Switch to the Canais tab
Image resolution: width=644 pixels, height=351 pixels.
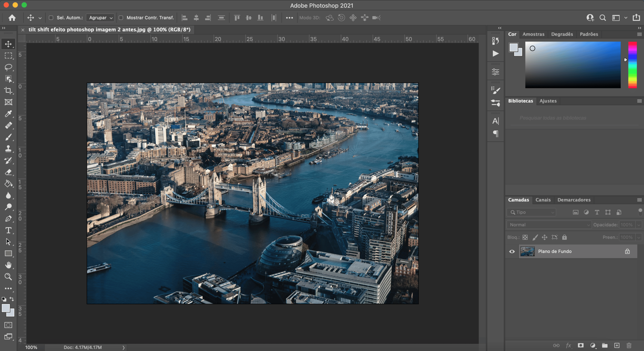pyautogui.click(x=543, y=200)
